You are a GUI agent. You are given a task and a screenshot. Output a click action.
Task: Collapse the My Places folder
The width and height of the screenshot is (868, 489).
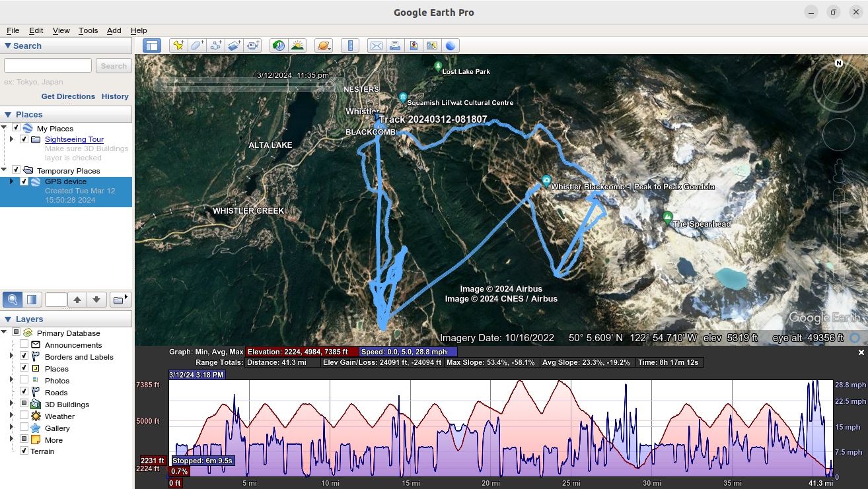[x=4, y=127]
